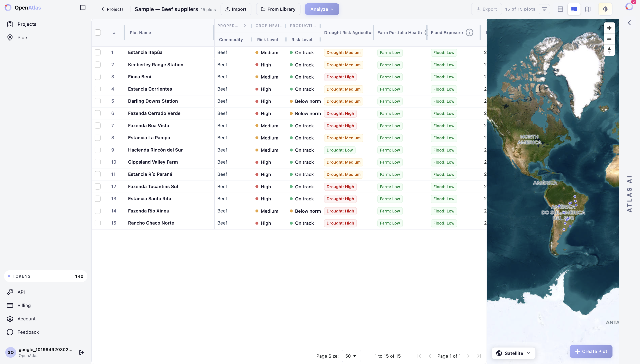Open the Fazenda Cerrado Verde plot row

(289, 113)
